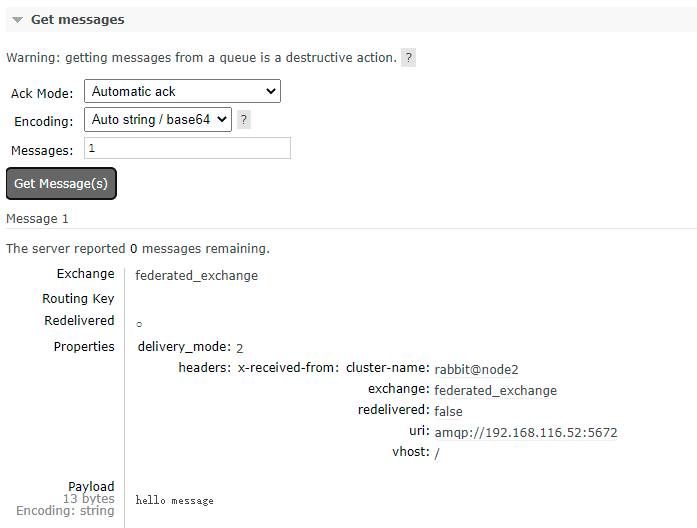Click the Redelivered status circle icon
The width and height of the screenshot is (697, 528).
pyautogui.click(x=139, y=324)
